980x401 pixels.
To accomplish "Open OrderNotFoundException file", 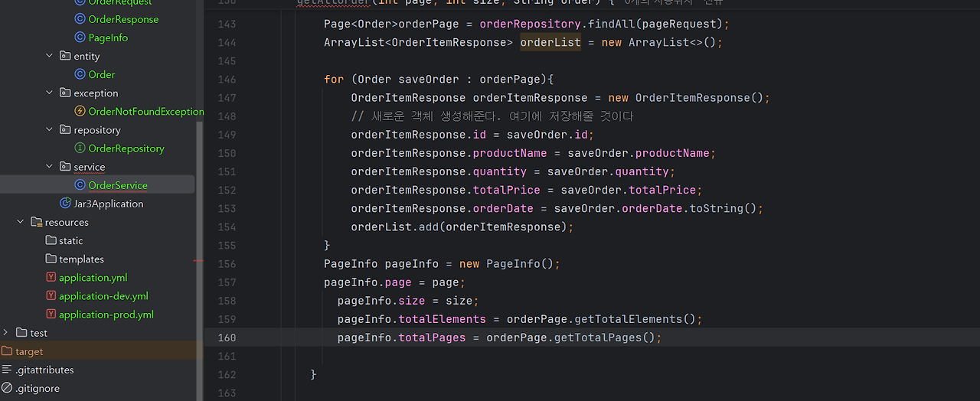I will [145, 111].
